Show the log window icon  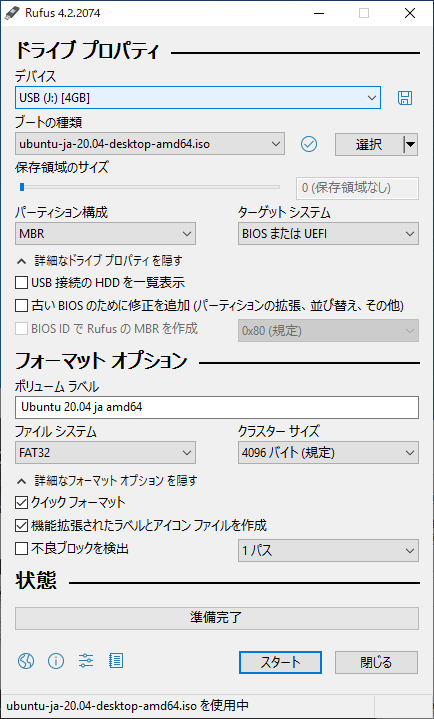coord(116,661)
